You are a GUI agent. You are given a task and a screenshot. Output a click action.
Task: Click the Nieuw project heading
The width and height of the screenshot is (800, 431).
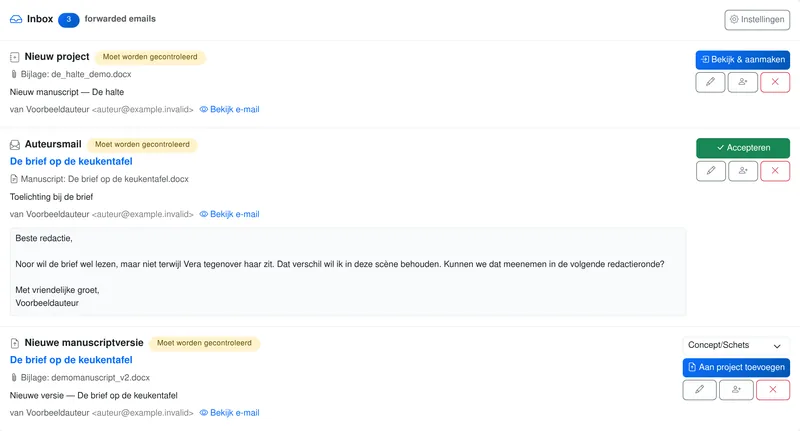click(57, 57)
